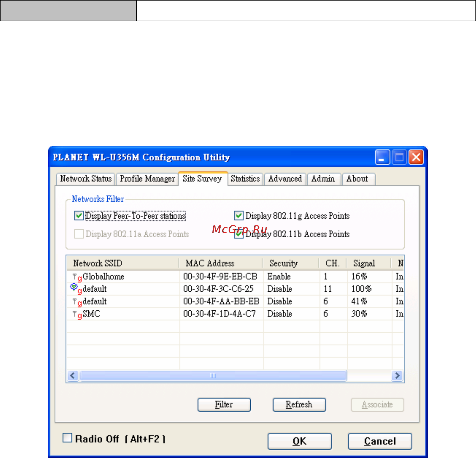Screen dimensions: 476x458
Task: Toggle Display Peer-To-Peer stations checkbox
Action: (x=79, y=216)
